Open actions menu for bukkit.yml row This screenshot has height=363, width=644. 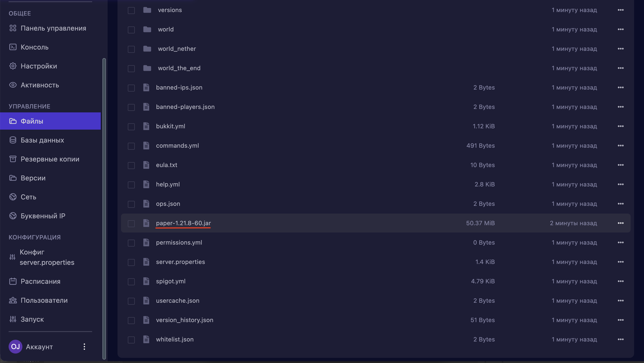(x=621, y=126)
